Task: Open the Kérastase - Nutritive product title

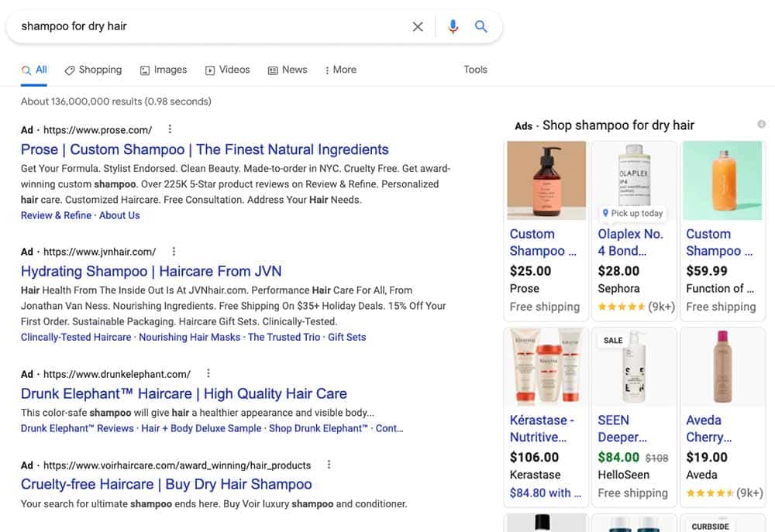Action: click(x=542, y=429)
